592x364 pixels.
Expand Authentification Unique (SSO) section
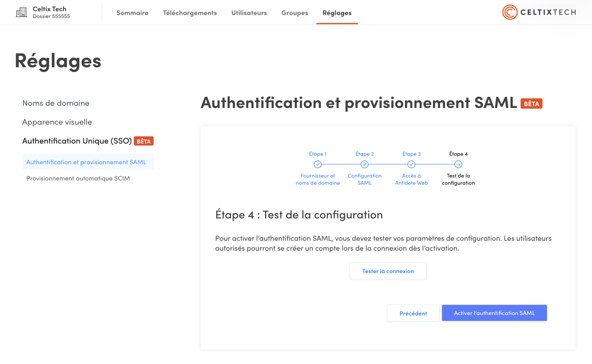(77, 141)
